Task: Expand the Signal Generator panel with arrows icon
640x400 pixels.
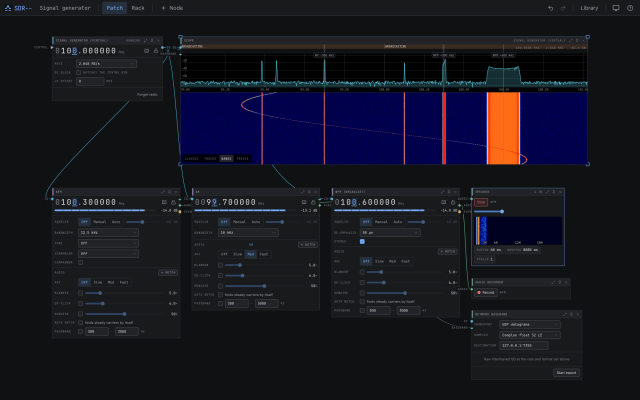Action: coord(145,40)
